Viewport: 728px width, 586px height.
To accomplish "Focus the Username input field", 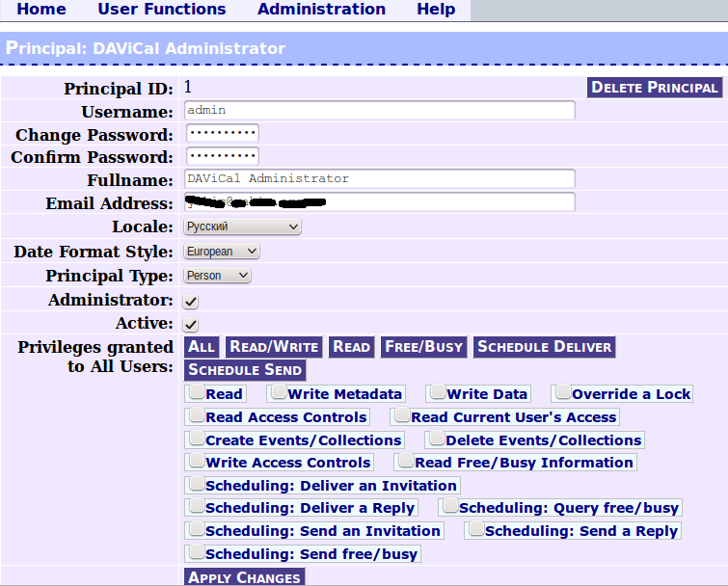I will pyautogui.click(x=379, y=111).
